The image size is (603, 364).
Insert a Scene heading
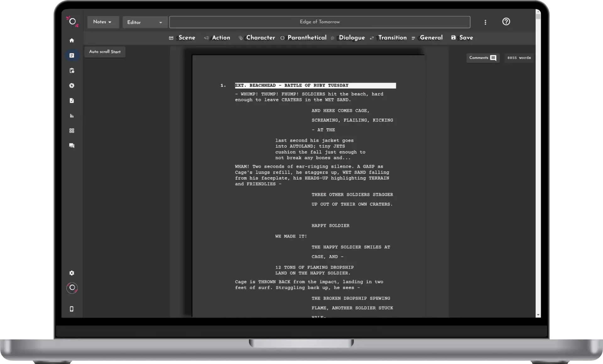click(187, 38)
